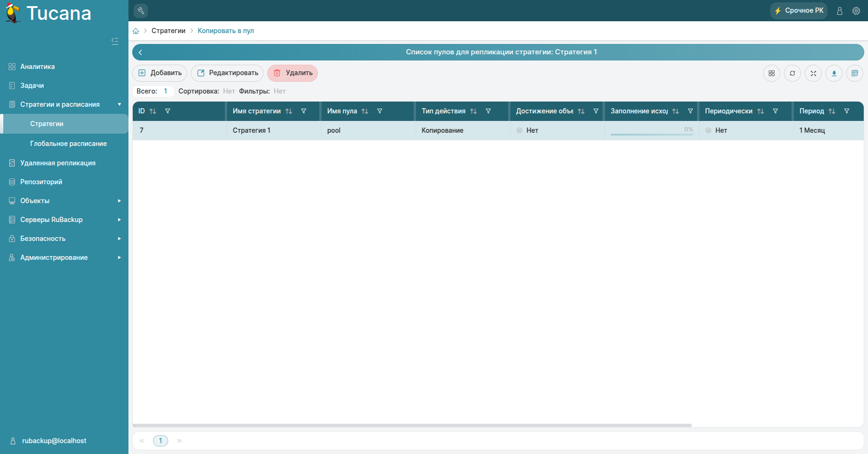
Task: Open the table column settings
Action: [x=855, y=73]
